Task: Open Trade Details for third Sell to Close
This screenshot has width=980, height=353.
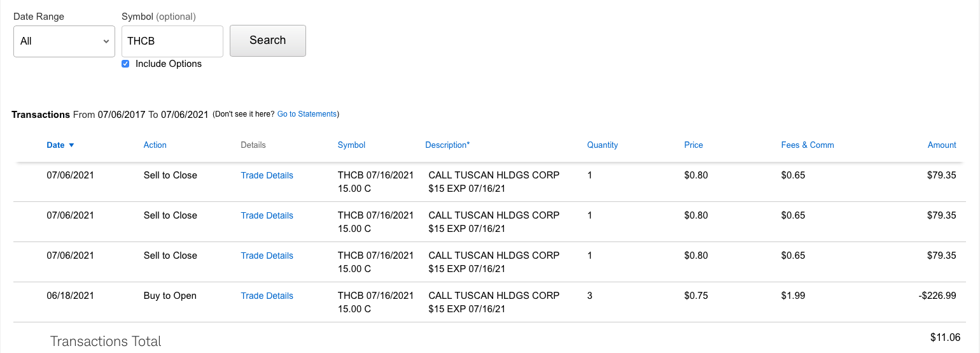Action: click(x=267, y=256)
